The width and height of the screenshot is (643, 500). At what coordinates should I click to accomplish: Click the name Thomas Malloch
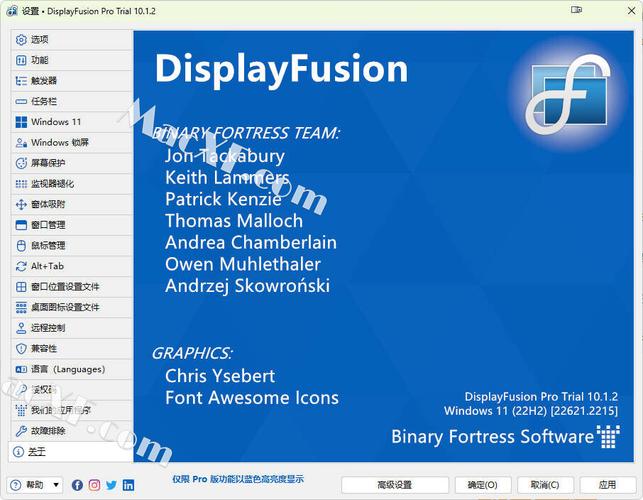[234, 221]
